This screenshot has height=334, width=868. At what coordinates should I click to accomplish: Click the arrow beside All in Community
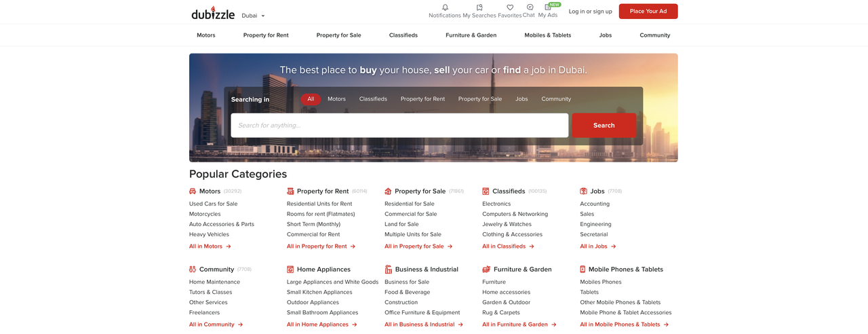coord(240,324)
